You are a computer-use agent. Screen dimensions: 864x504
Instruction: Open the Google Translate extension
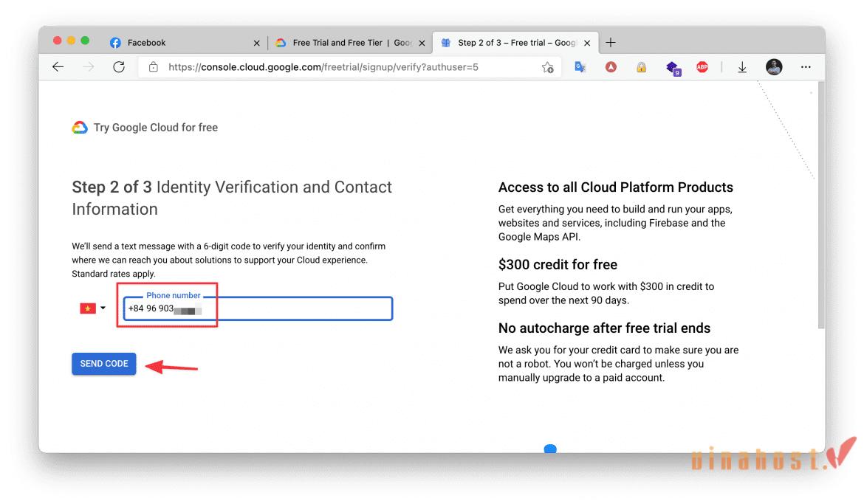(580, 66)
